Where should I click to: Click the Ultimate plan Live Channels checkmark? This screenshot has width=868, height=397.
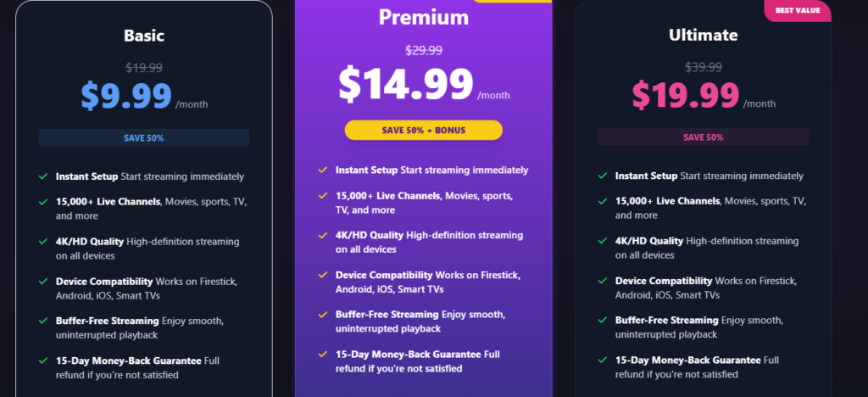point(602,202)
